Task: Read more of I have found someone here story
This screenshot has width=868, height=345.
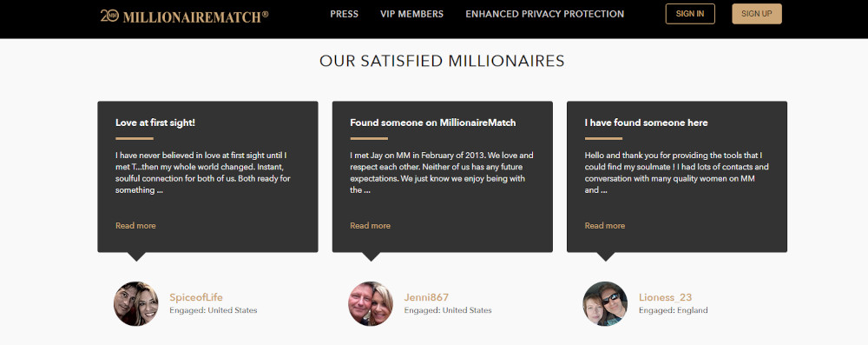Action: [605, 225]
